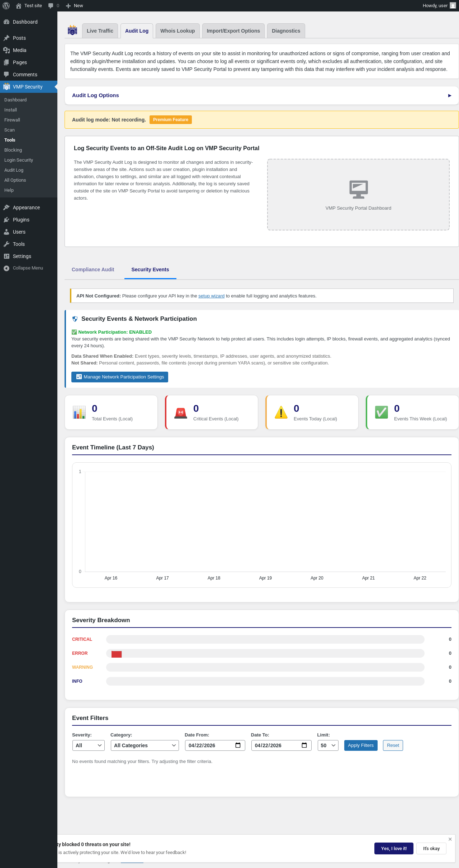Reset the event filters
459x868 pixels.
coord(393,745)
